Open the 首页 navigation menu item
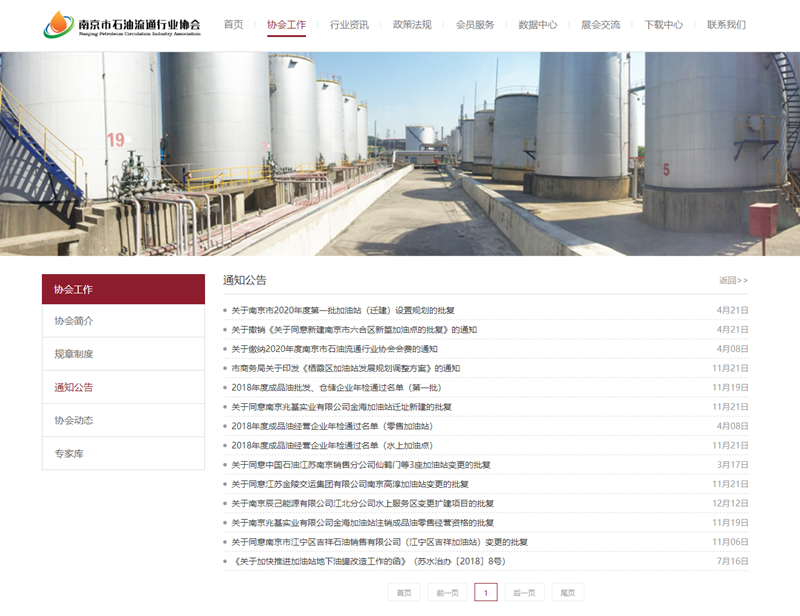The image size is (800, 616). point(232,24)
